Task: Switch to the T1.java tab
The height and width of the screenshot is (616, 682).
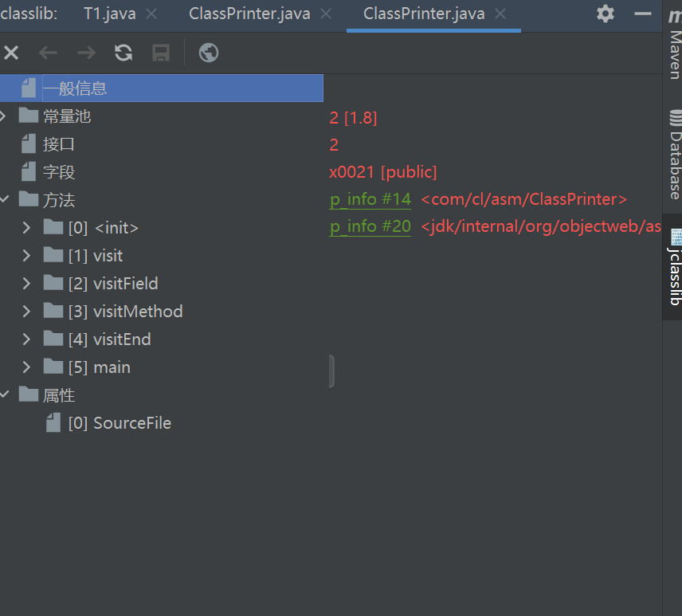Action: point(108,13)
